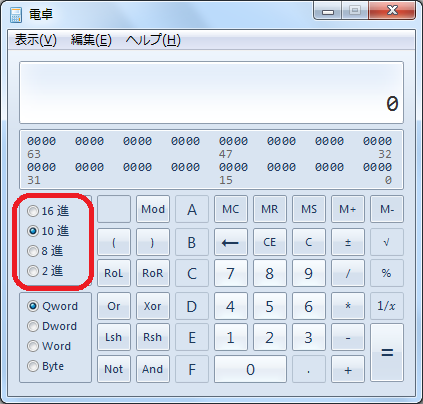The height and width of the screenshot is (404, 423).
Task: Open the 編集(E) menu
Action: (91, 40)
